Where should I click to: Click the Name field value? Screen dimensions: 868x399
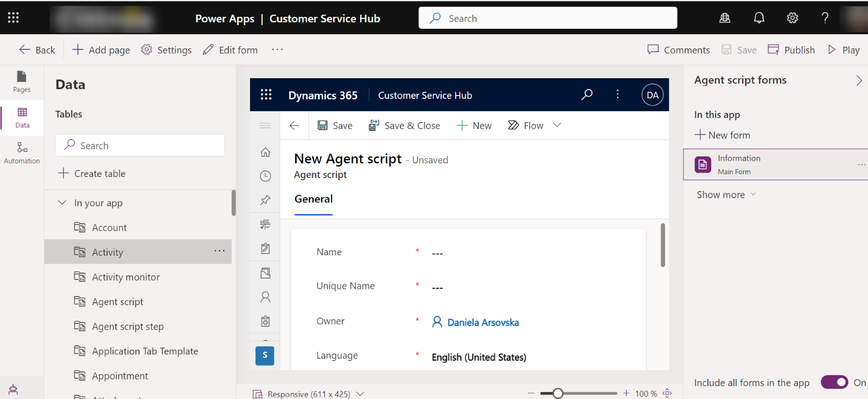click(x=437, y=254)
